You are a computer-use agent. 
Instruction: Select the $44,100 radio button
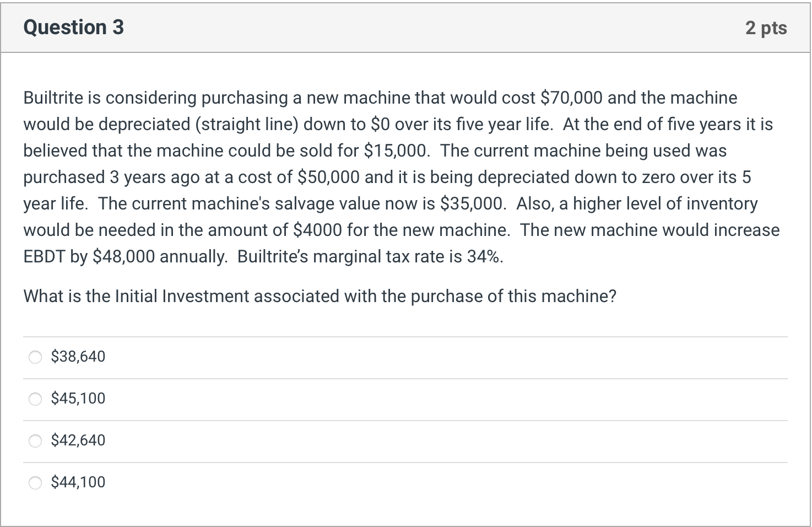(35, 482)
